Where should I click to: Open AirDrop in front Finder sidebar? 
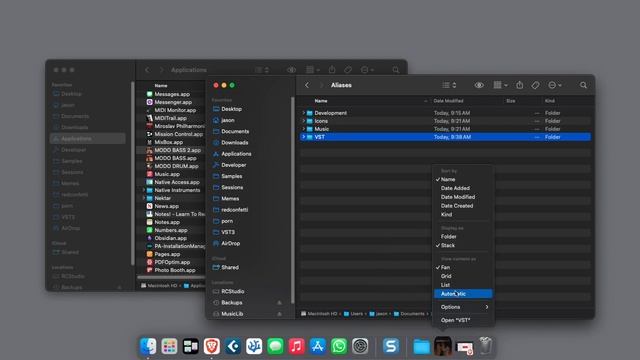pos(231,243)
